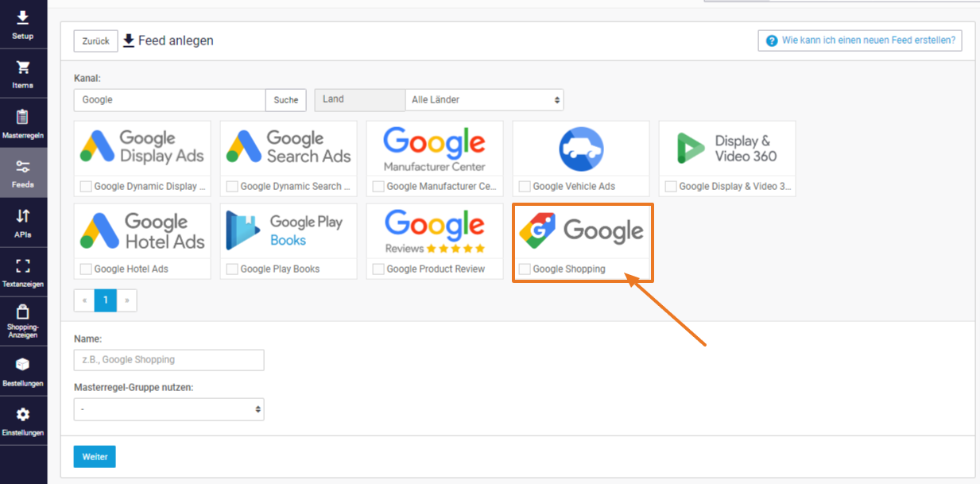Check the Google Shopping checkbox
The width and height of the screenshot is (980, 484).
525,269
